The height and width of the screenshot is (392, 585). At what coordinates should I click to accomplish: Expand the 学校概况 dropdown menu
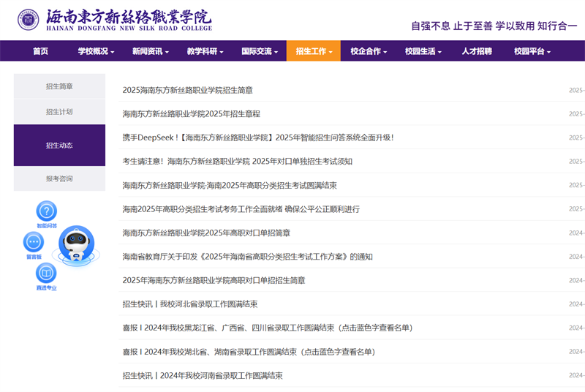point(96,51)
